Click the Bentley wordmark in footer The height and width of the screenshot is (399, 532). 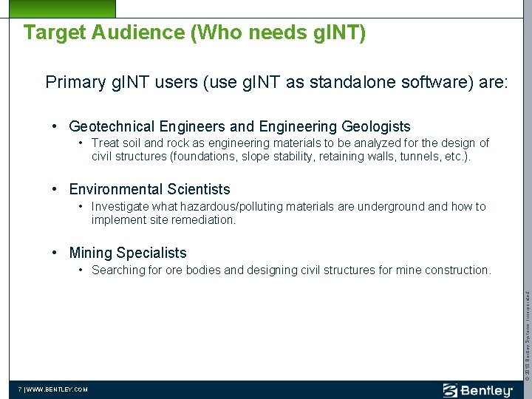point(487,391)
